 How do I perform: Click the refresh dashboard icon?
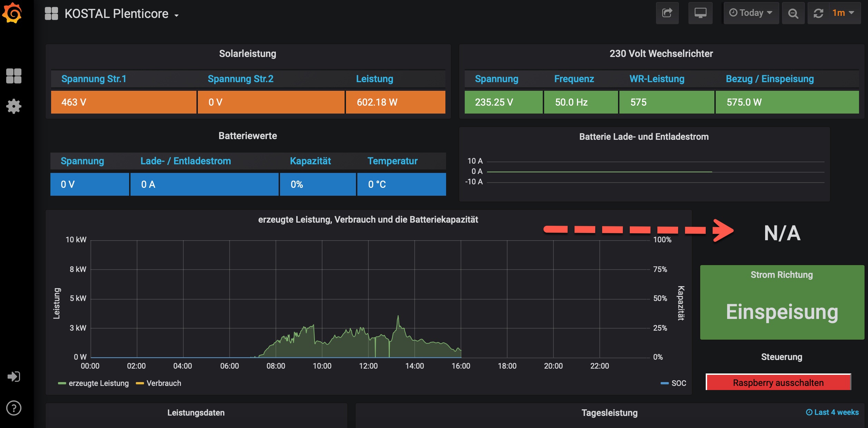pos(819,13)
